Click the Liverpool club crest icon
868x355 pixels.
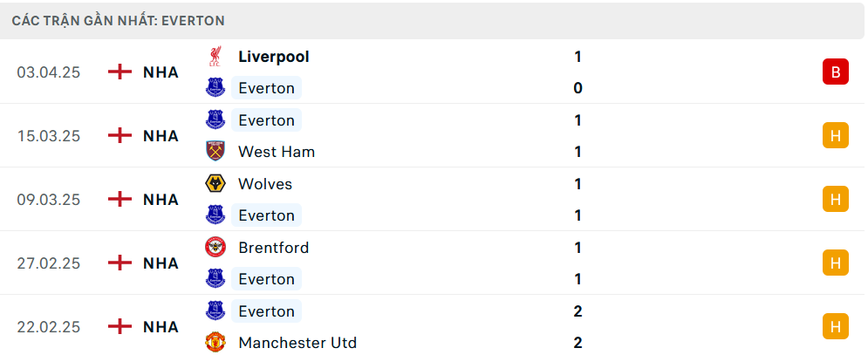[215, 57]
